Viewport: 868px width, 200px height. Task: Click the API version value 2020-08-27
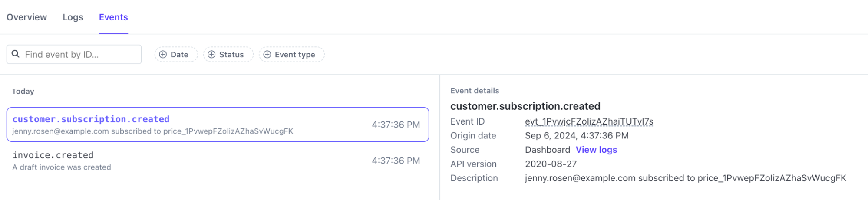pyautogui.click(x=551, y=164)
